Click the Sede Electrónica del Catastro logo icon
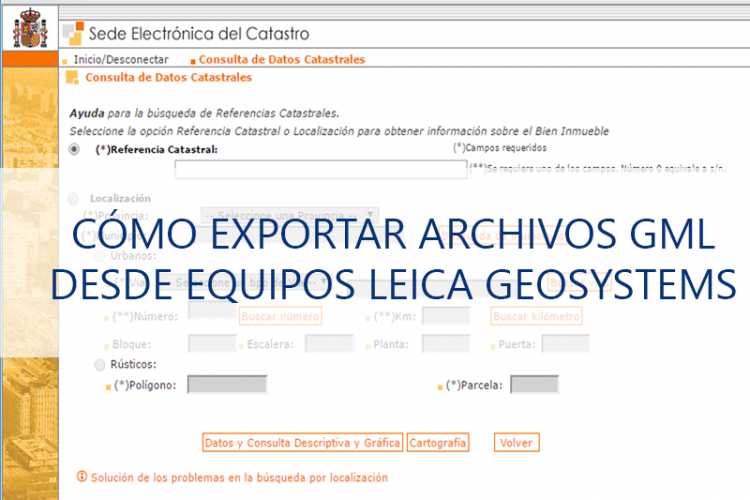The height and width of the screenshot is (500, 750). point(73,33)
